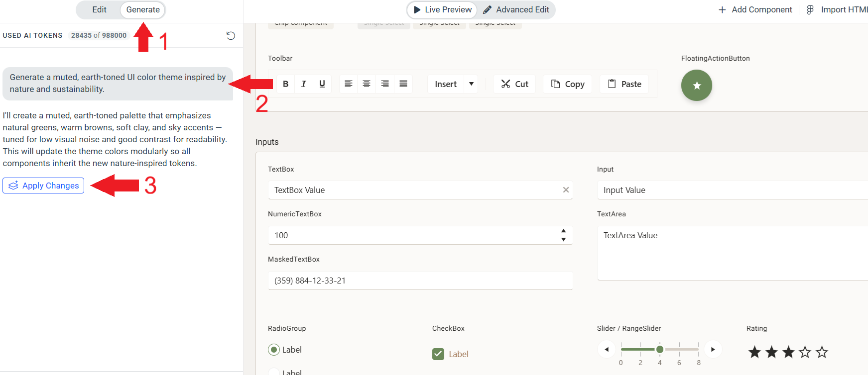
Task: Justify text alignment
Action: [x=403, y=84]
